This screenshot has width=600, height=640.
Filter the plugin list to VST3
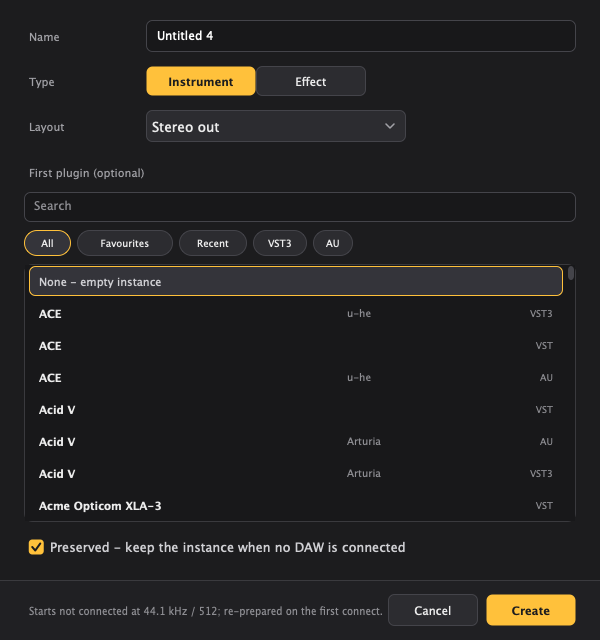click(280, 243)
